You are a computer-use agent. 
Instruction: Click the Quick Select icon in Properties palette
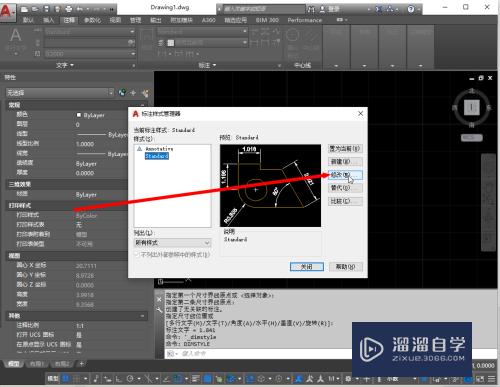point(122,93)
